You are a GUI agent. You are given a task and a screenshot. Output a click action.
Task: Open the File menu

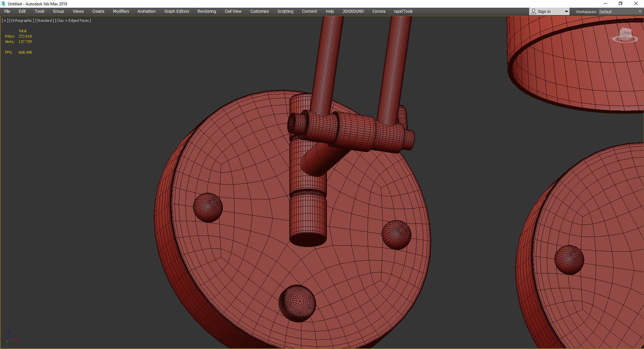7,11
